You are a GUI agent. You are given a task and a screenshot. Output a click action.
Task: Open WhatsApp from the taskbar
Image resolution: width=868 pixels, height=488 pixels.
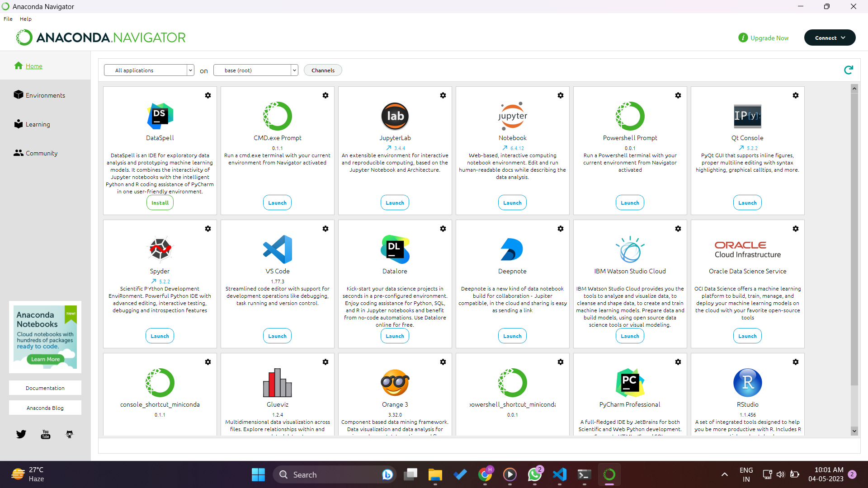click(535, 474)
